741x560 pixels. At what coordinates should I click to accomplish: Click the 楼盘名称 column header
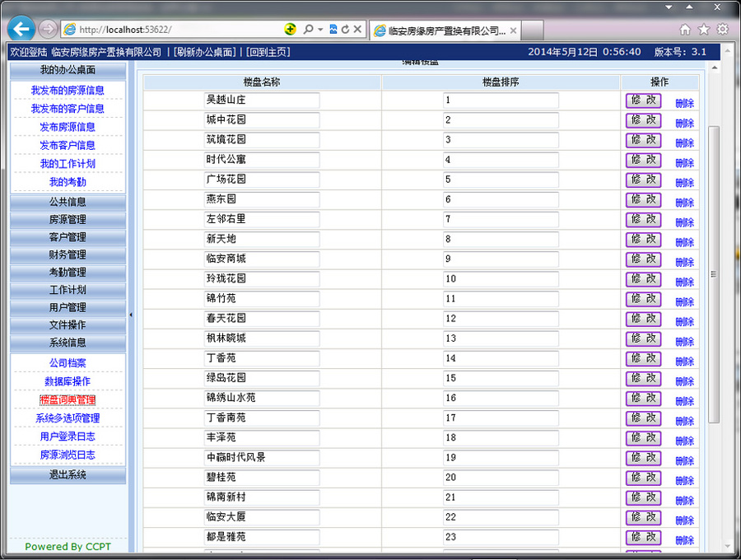pos(262,82)
